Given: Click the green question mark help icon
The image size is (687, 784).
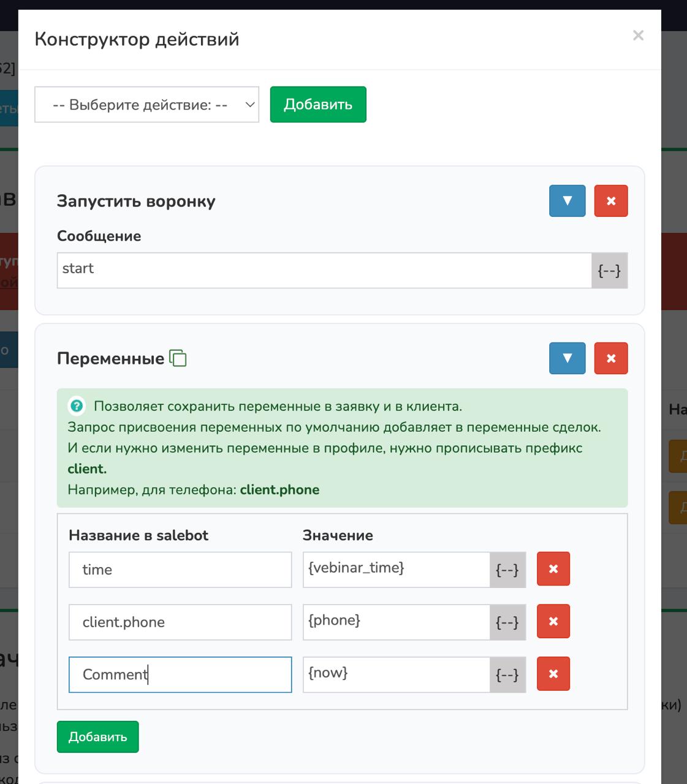Looking at the screenshot, I should pos(77,406).
